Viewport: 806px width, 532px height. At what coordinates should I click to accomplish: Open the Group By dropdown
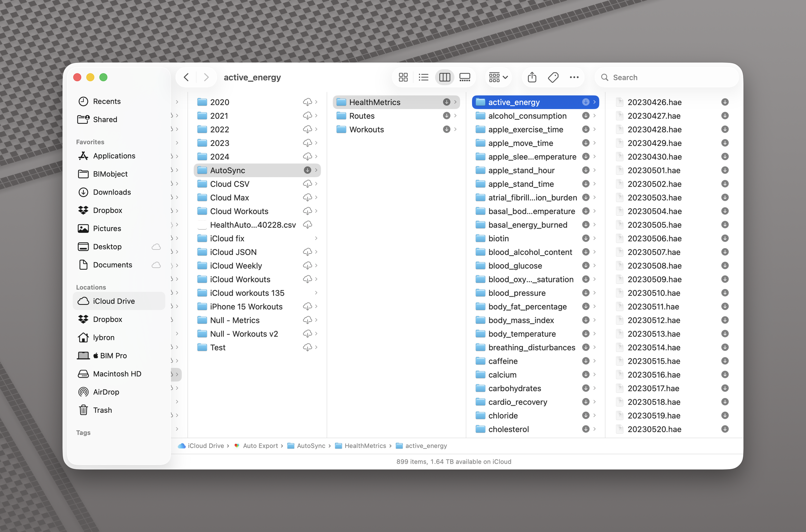pos(498,77)
